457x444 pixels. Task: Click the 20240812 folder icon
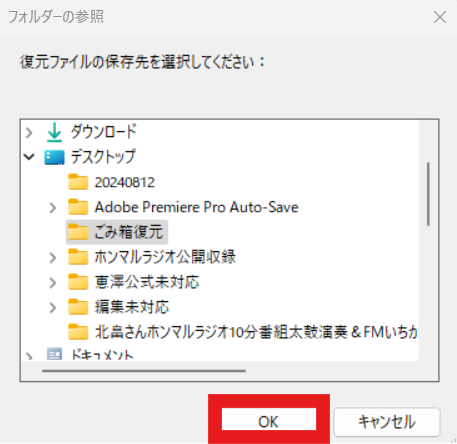[x=78, y=182]
